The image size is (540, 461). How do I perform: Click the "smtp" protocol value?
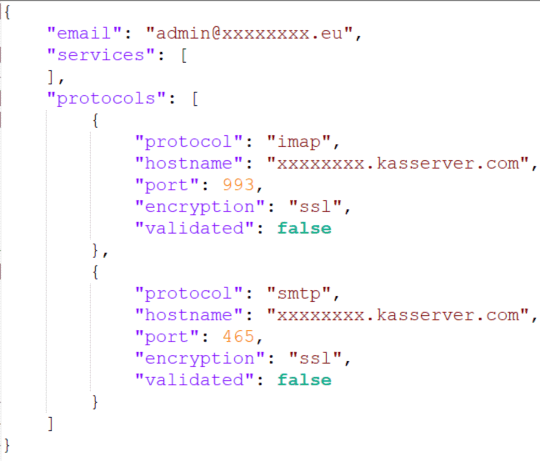299,294
